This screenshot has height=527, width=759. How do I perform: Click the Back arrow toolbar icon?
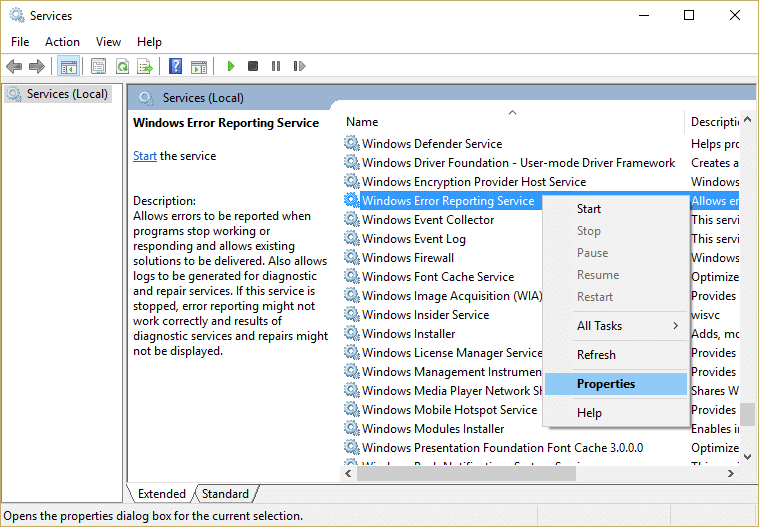pos(14,66)
